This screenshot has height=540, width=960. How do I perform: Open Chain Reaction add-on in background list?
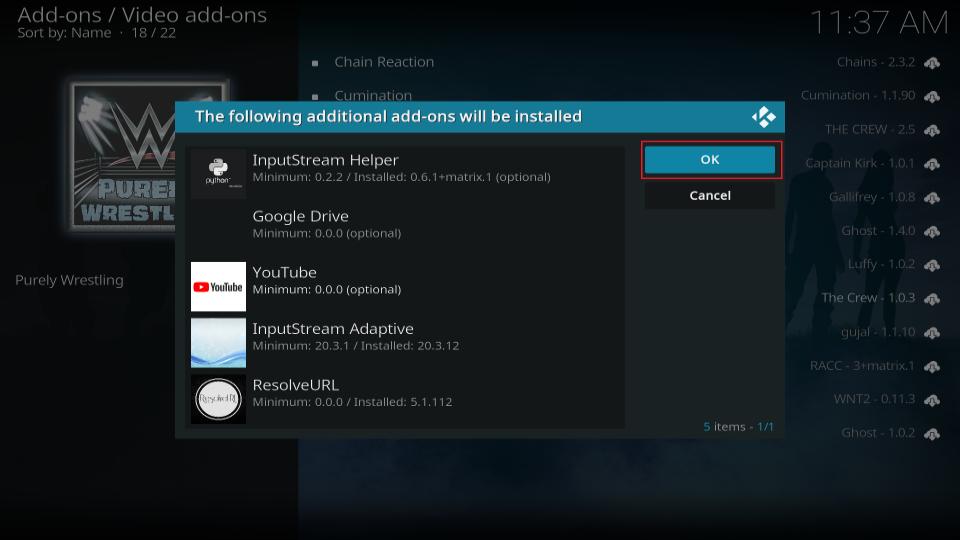click(384, 62)
